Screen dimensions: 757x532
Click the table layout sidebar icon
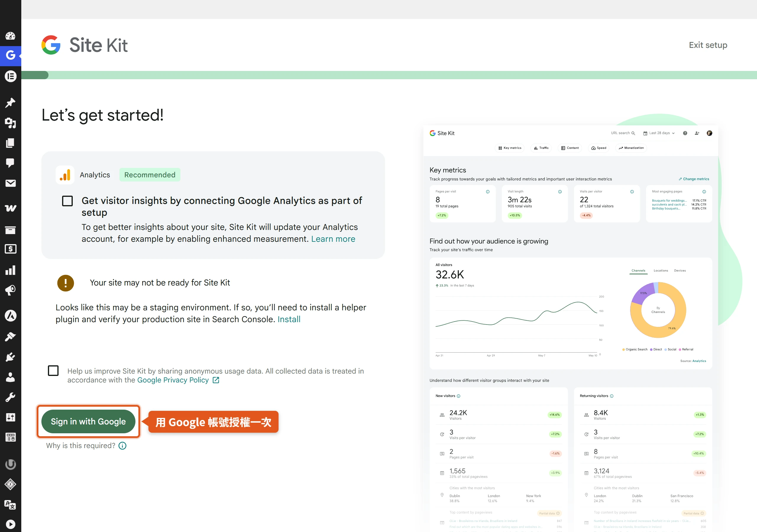[x=10, y=437]
